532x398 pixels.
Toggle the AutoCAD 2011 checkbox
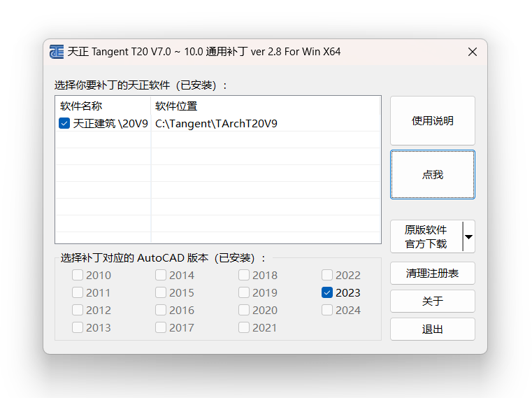[x=78, y=292]
